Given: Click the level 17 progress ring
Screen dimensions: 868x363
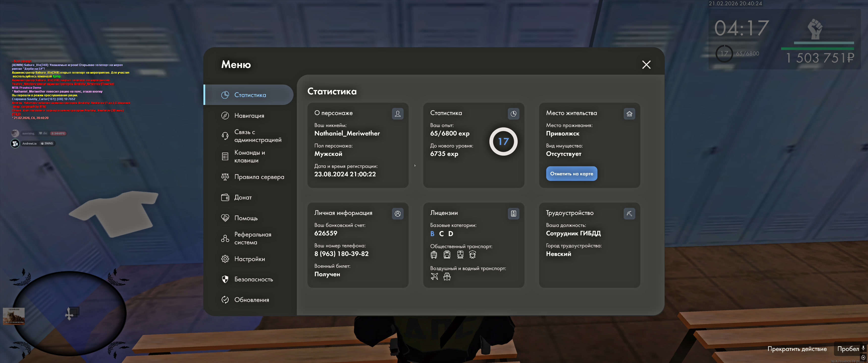Looking at the screenshot, I should (x=503, y=142).
